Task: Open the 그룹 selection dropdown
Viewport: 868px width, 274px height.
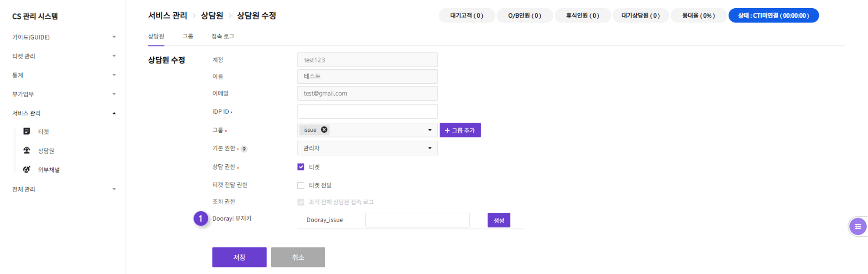Action: [x=368, y=130]
